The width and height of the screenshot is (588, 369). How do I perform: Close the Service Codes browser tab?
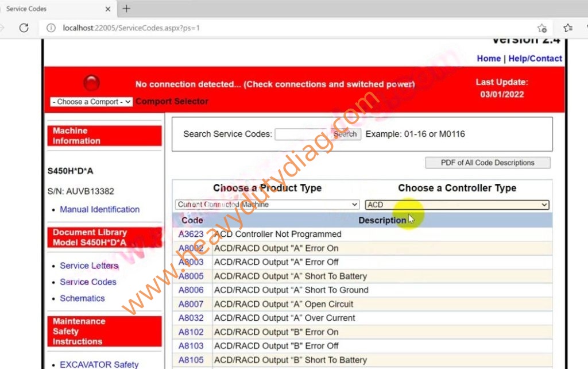(x=109, y=9)
